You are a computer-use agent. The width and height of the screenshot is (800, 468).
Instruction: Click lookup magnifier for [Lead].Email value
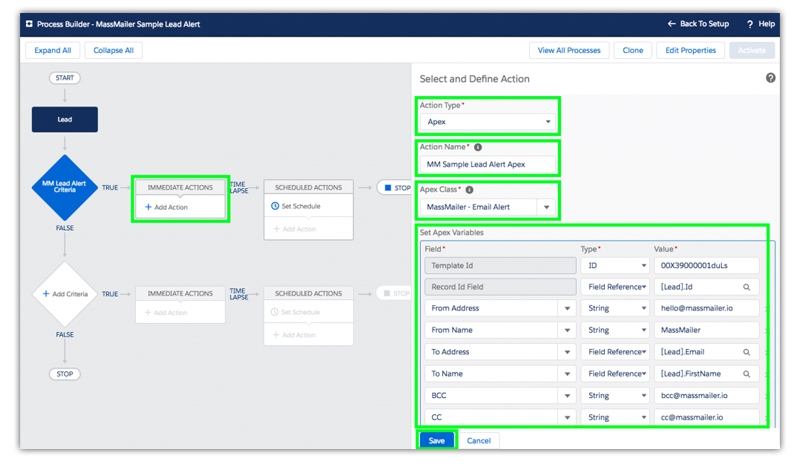tap(746, 352)
